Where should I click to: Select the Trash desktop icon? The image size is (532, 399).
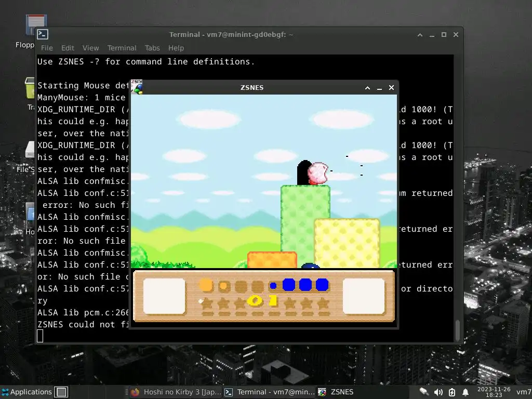(x=31, y=94)
